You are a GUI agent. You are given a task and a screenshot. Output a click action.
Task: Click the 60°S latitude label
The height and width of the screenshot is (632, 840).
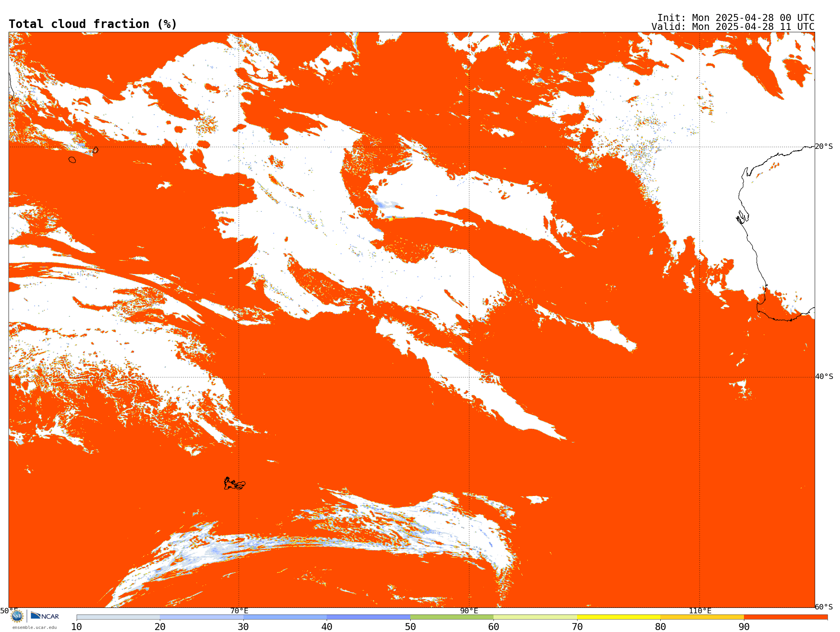click(x=824, y=607)
